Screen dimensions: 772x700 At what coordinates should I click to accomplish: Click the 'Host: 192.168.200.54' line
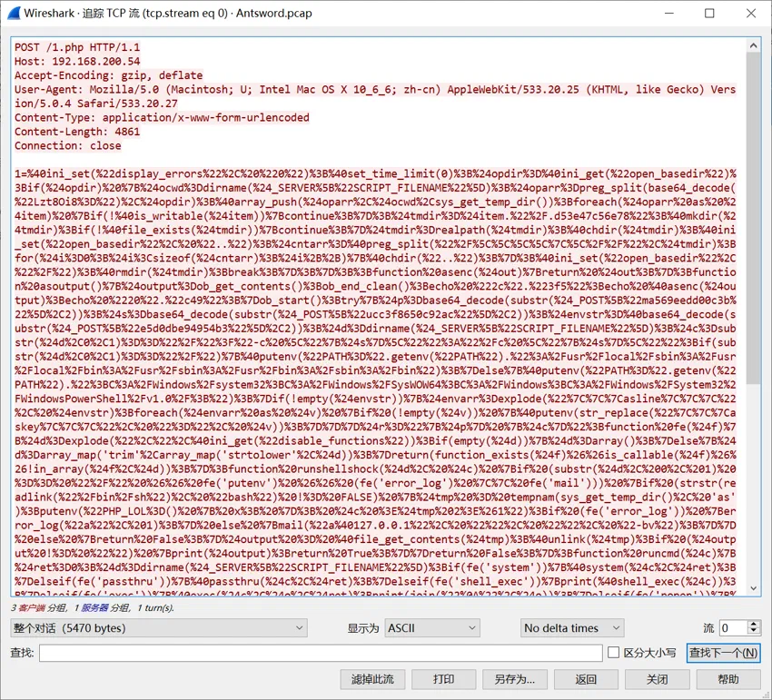pyautogui.click(x=77, y=62)
